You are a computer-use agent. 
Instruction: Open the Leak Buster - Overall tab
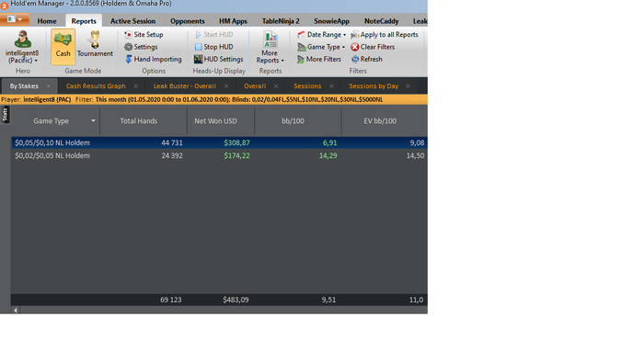coord(184,86)
